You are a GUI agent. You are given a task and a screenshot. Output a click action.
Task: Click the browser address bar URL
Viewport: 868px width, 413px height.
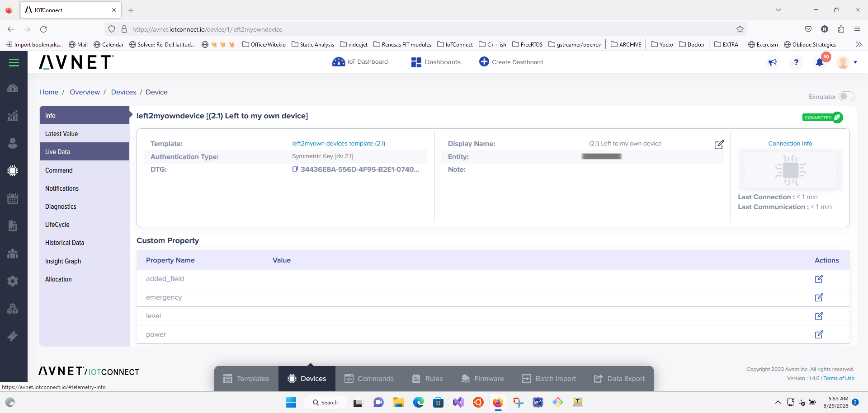point(207,29)
